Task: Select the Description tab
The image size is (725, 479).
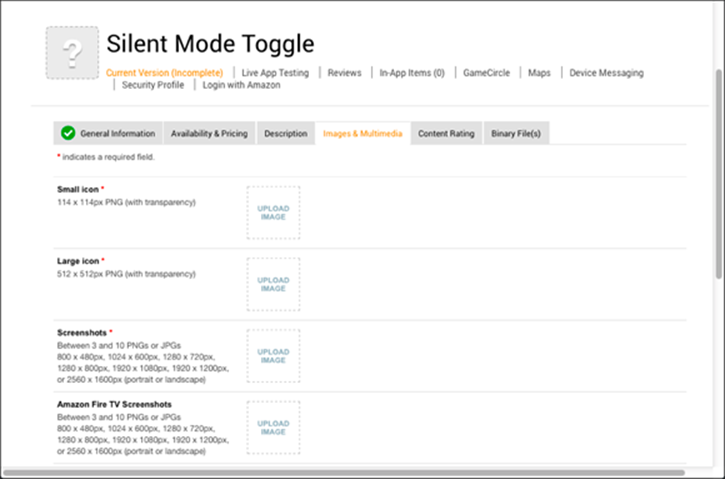Action: (286, 133)
